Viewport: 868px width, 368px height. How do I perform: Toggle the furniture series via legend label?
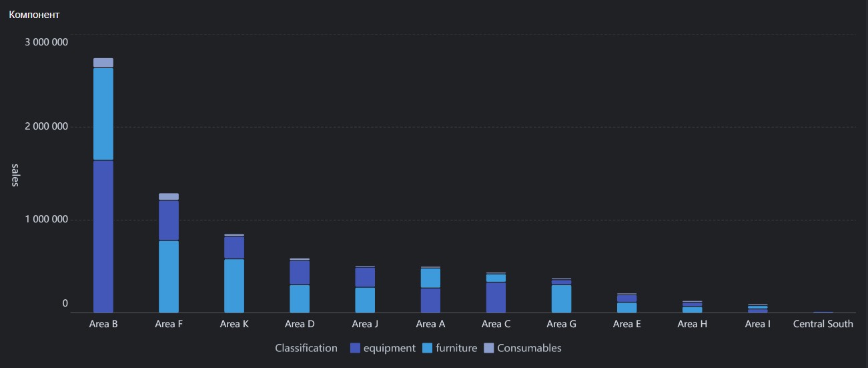pos(457,348)
